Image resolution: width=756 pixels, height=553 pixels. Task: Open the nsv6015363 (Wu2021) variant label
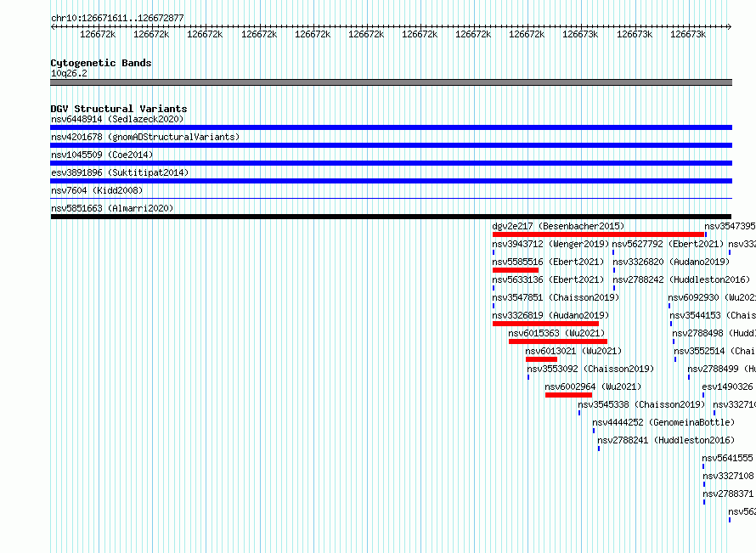pyautogui.click(x=556, y=333)
